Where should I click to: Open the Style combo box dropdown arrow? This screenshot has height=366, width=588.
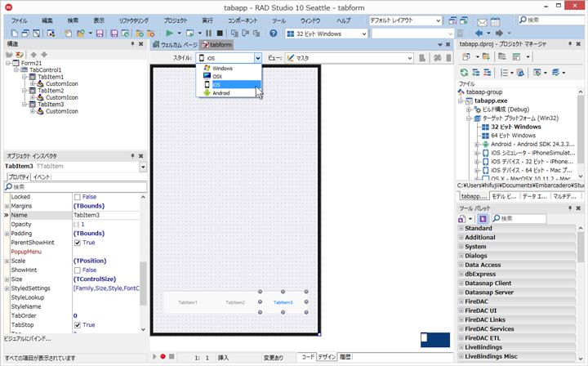pos(257,58)
